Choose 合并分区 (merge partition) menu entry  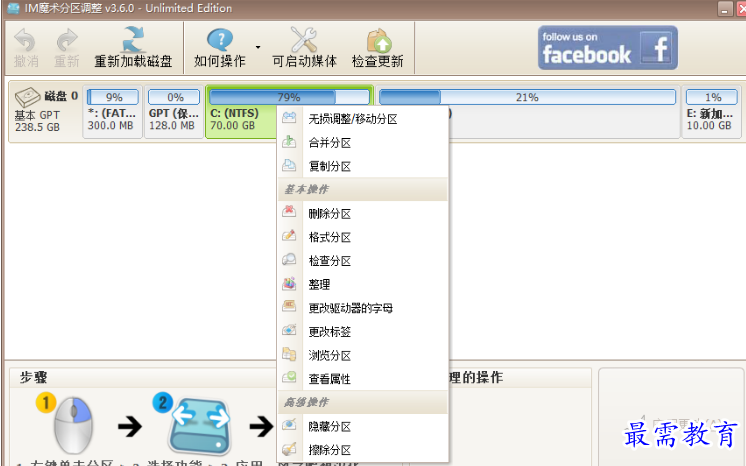tap(363, 143)
